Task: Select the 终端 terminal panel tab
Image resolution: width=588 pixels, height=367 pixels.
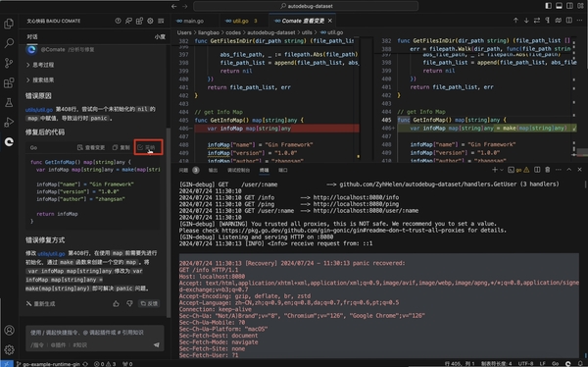Action: pyautogui.click(x=264, y=170)
